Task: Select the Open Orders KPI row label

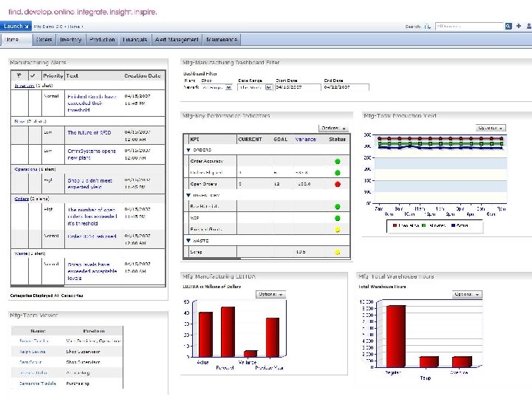Action: point(204,184)
